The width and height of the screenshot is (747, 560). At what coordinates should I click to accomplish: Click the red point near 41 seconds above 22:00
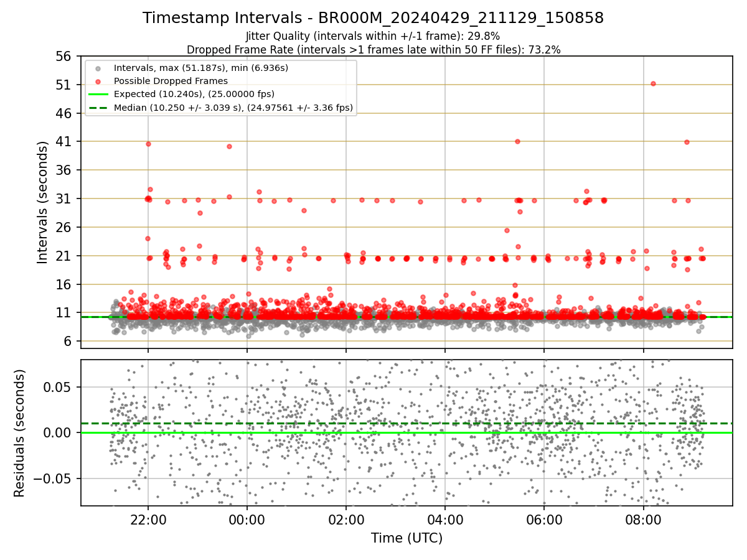[148, 144]
